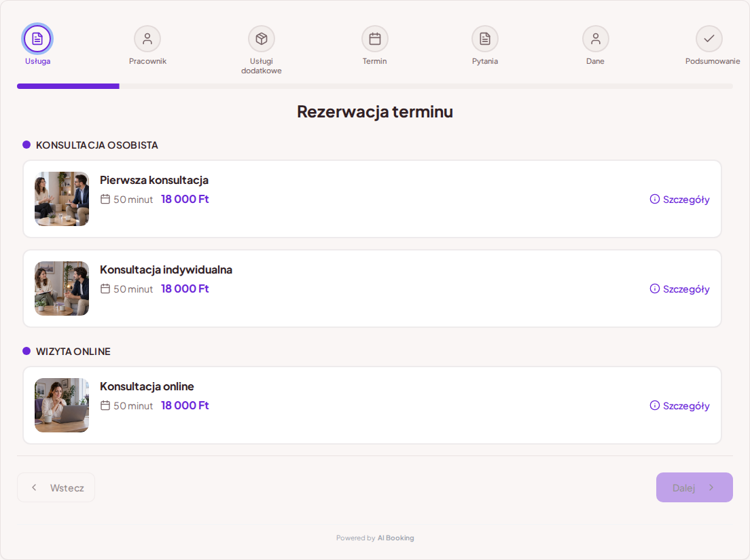Continue with the Dalej button
This screenshot has height=560, width=750.
[694, 487]
